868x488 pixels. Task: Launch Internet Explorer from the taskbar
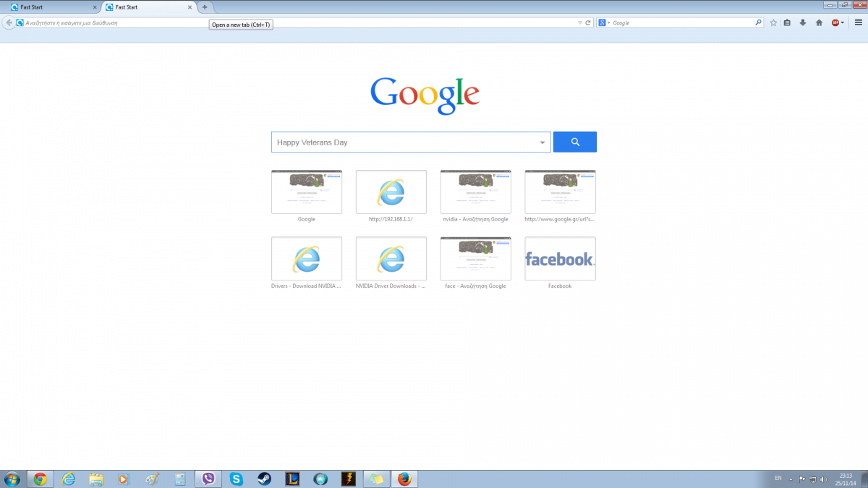tap(68, 479)
